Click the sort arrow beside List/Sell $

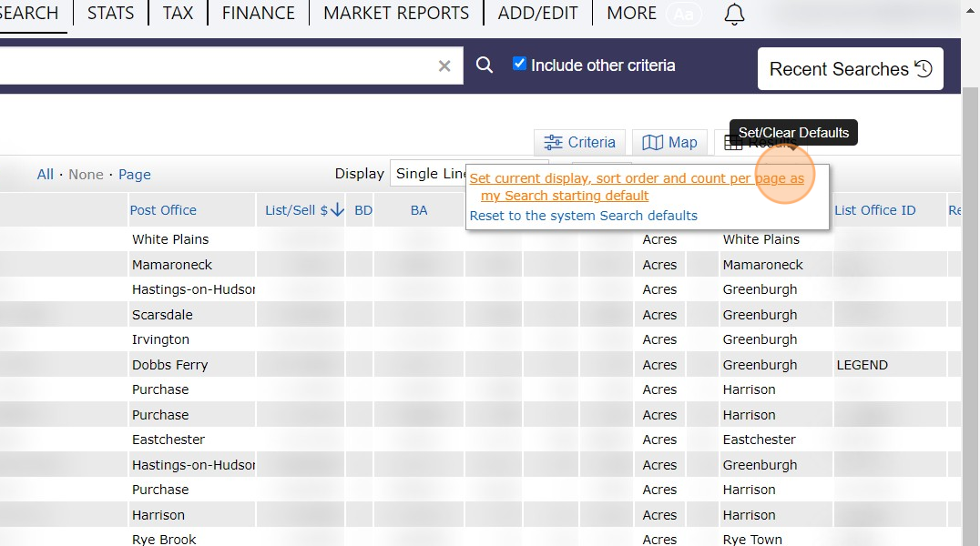[337, 210]
